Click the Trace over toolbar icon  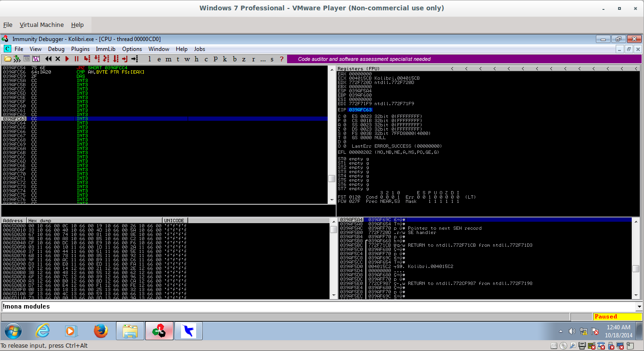pyautogui.click(x=116, y=59)
